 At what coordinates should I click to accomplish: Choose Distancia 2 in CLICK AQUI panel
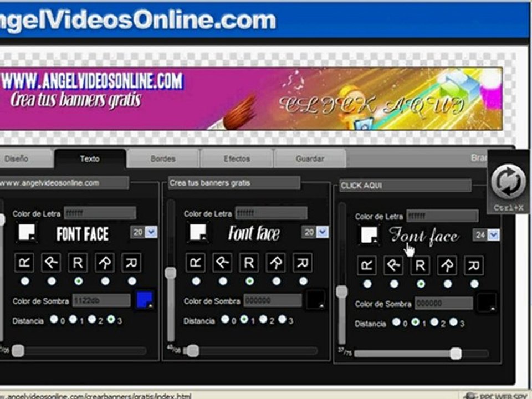[434, 321]
